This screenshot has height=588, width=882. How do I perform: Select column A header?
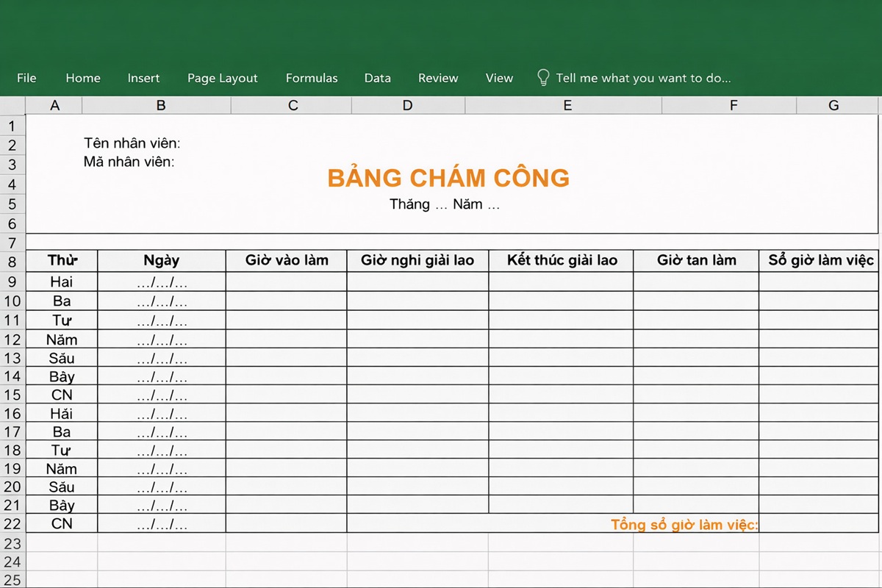(x=55, y=105)
